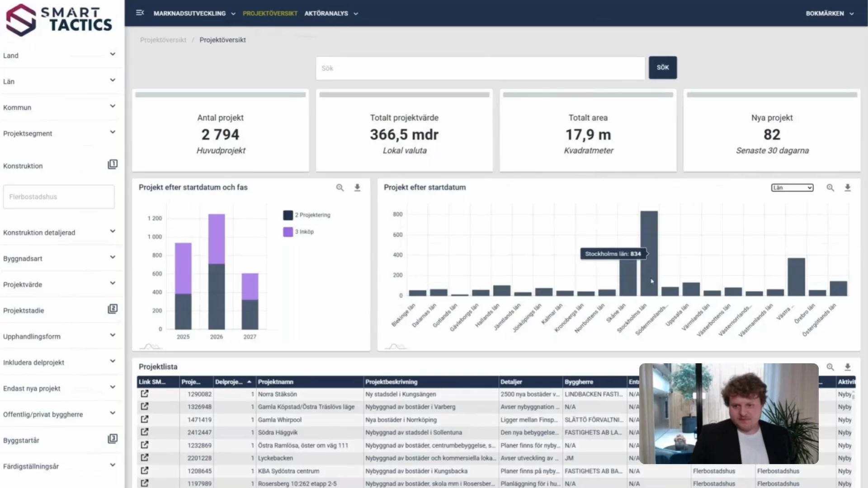Expand the Projektvärde filter
868x488 pixels.
tap(113, 284)
